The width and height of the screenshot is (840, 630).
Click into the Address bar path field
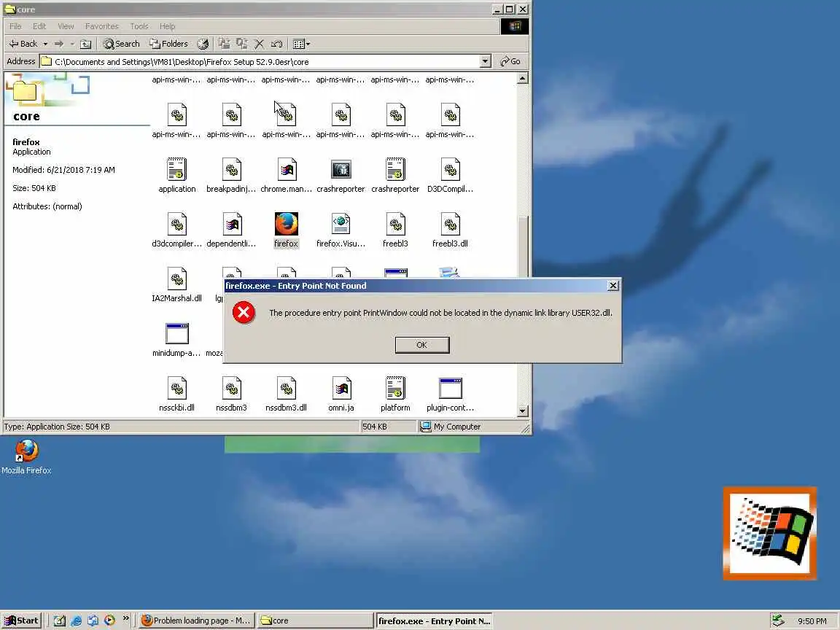[260, 61]
